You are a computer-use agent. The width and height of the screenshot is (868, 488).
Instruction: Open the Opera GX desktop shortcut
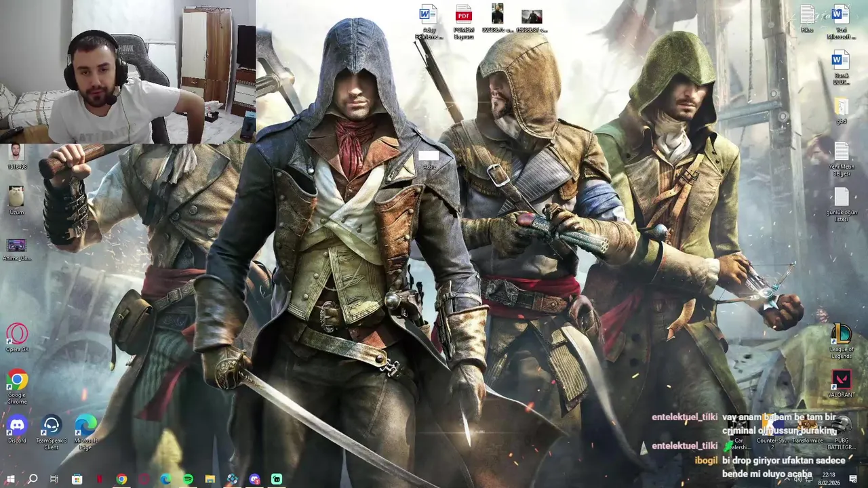tap(17, 338)
